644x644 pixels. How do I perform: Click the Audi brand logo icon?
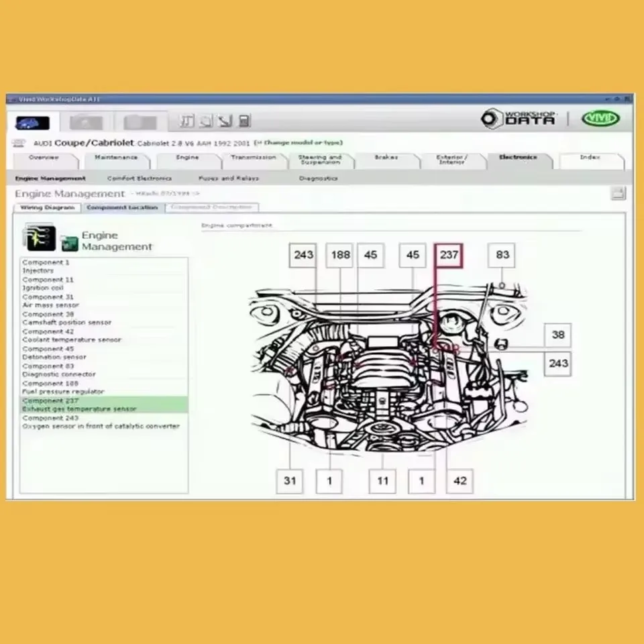(19, 144)
